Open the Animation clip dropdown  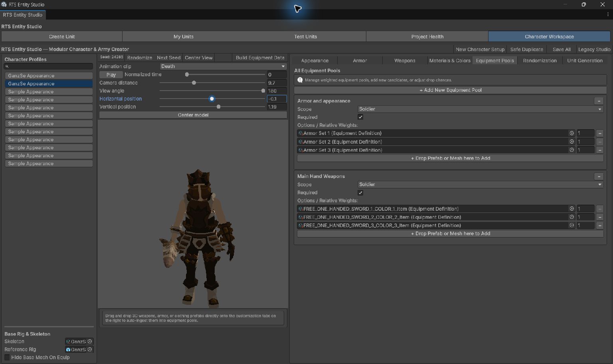click(223, 67)
